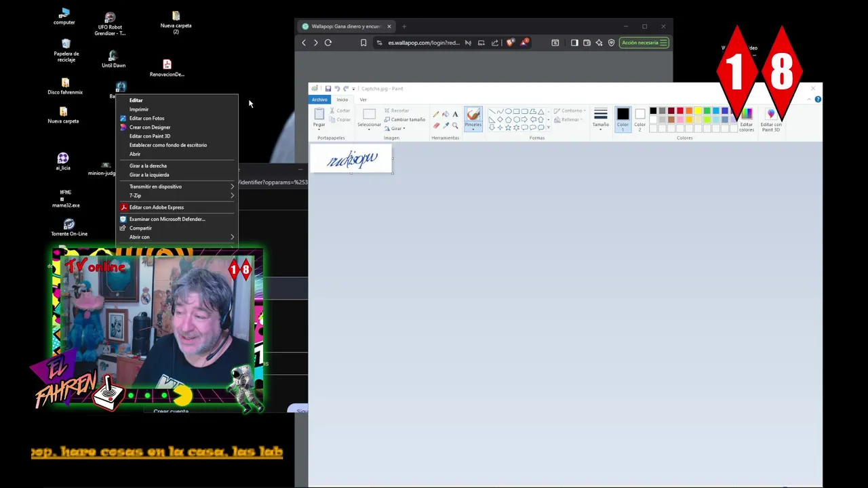The height and width of the screenshot is (488, 868).
Task: Choose Editar in the context menu
Action: click(177, 100)
